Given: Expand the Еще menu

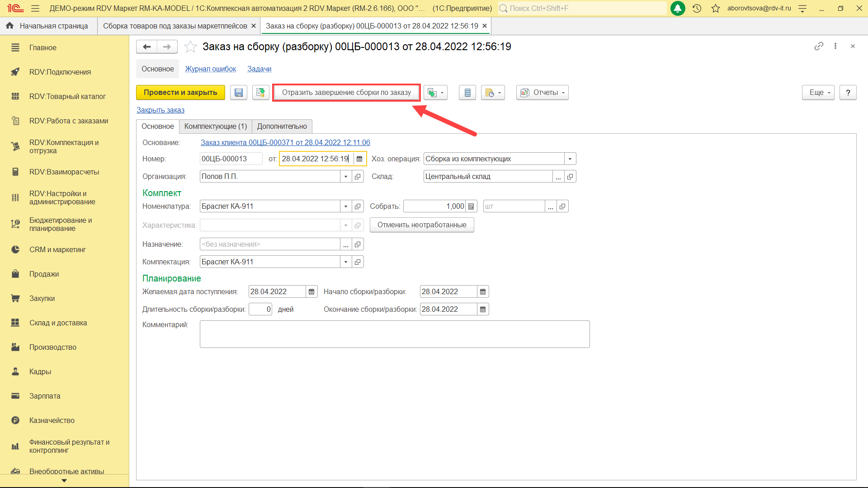Looking at the screenshot, I should click(818, 93).
